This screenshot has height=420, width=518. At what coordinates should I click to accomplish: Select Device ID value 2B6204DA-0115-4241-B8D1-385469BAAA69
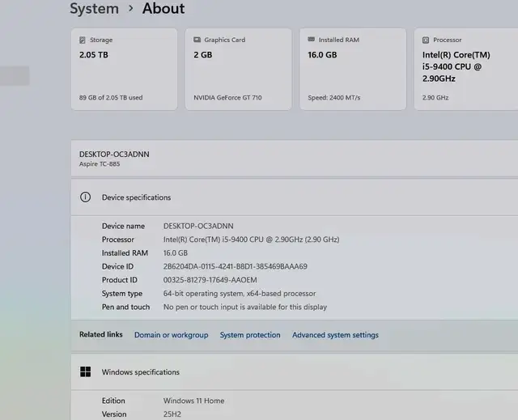236,266
